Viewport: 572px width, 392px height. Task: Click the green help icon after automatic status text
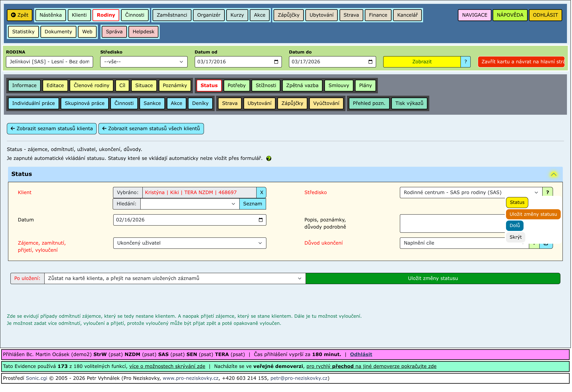point(268,158)
